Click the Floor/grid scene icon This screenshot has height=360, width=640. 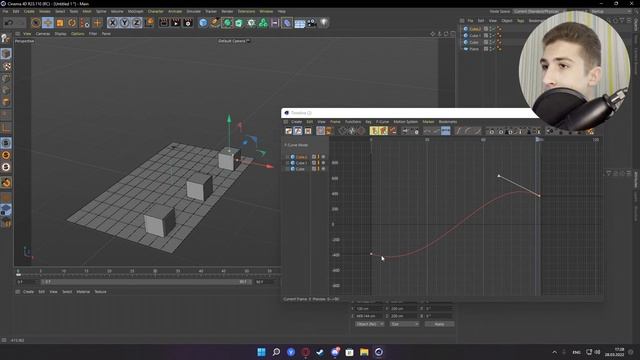click(300, 23)
